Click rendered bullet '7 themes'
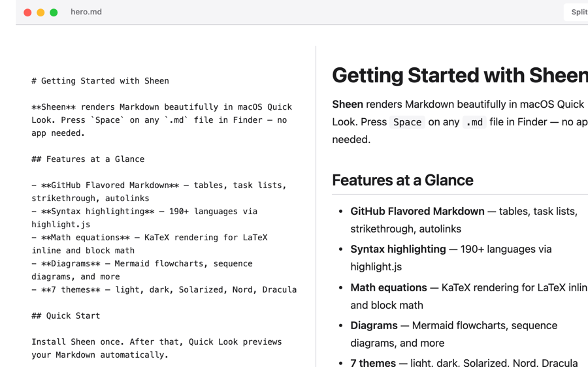 pyautogui.click(x=373, y=362)
